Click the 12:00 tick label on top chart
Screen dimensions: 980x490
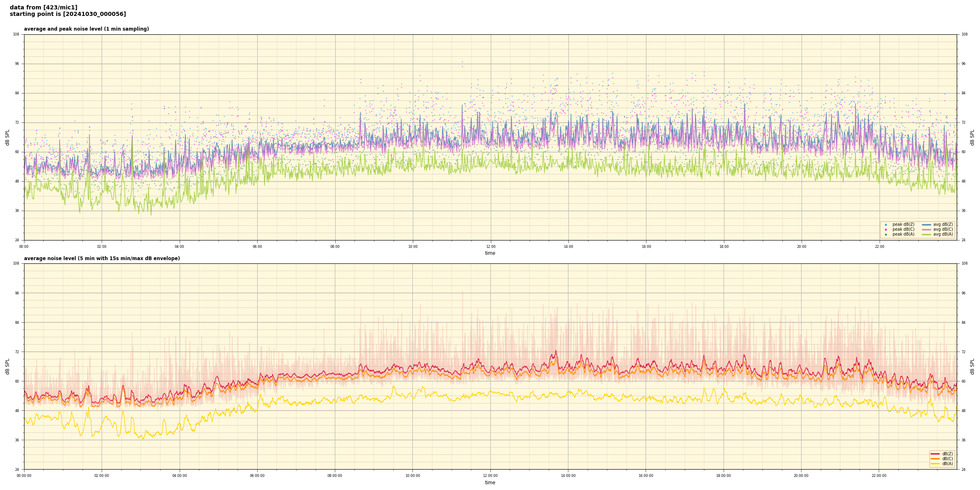(490, 247)
